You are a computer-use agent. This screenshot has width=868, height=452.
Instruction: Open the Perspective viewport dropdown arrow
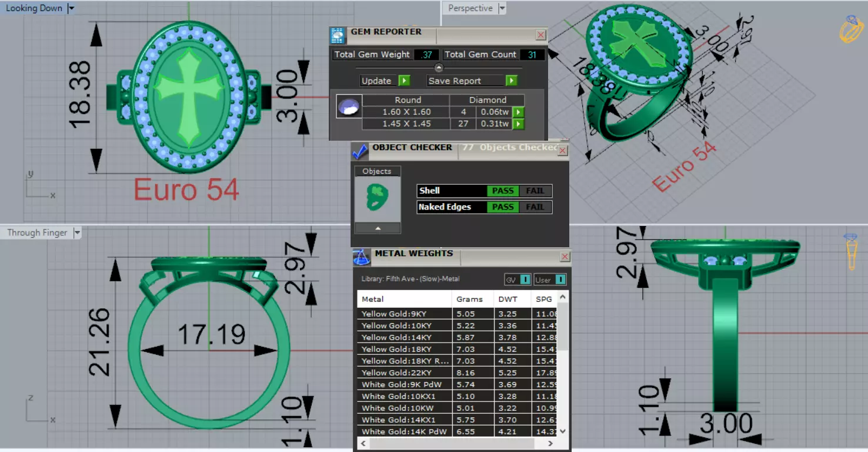point(502,8)
